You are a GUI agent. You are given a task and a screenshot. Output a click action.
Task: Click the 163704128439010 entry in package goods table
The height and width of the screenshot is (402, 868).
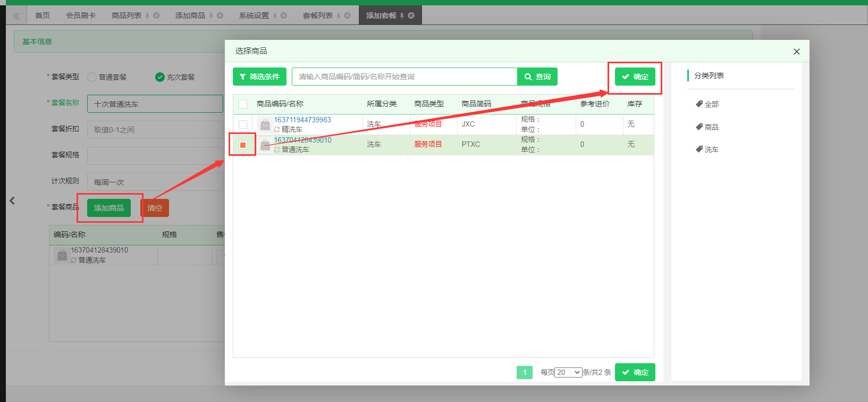(99, 250)
